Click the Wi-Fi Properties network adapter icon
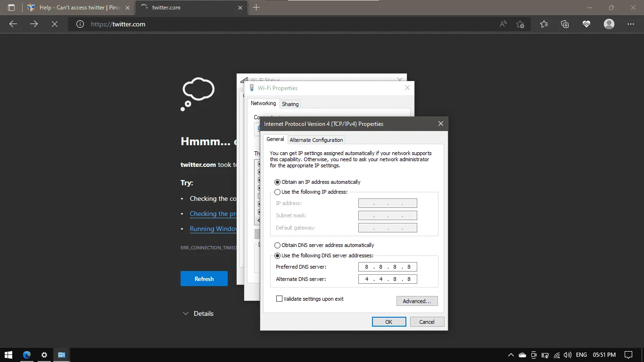The width and height of the screenshot is (644, 362). [x=252, y=88]
